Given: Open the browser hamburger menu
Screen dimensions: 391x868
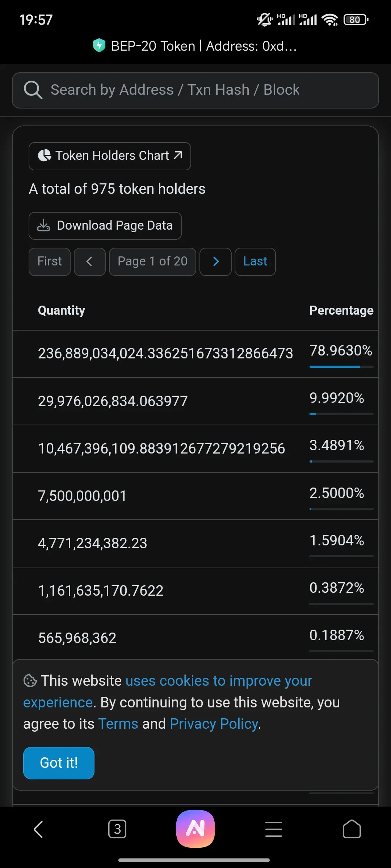Looking at the screenshot, I should click(x=274, y=829).
